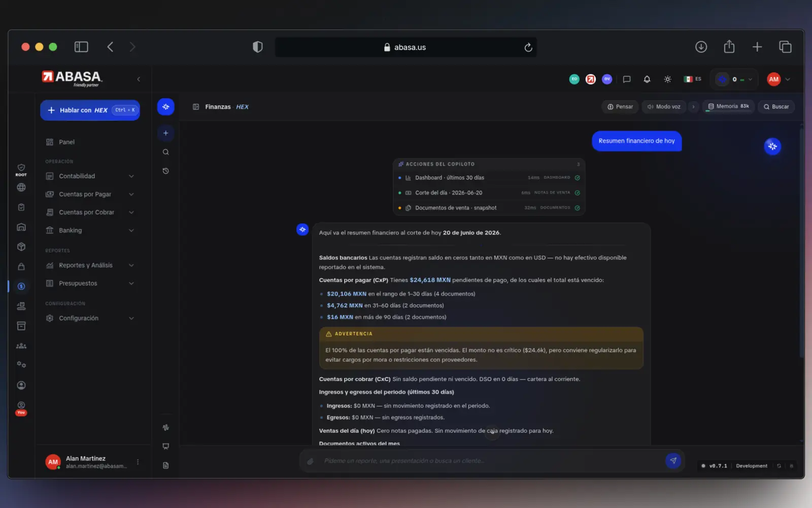Send message with paper plane button
This screenshot has height=508, width=812.
[x=673, y=461]
